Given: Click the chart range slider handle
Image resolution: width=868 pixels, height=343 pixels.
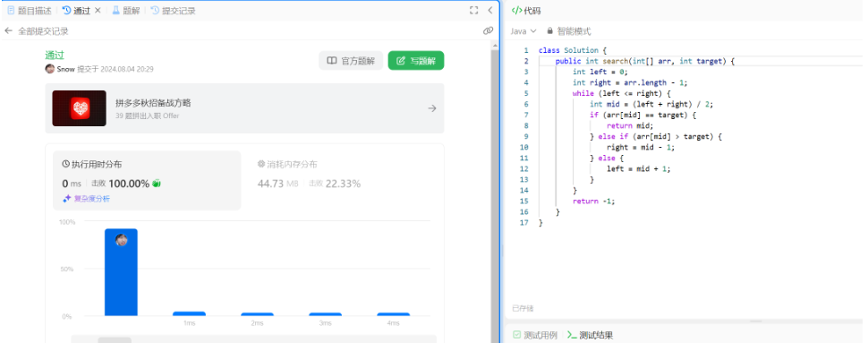Looking at the screenshot, I should coord(115,339).
